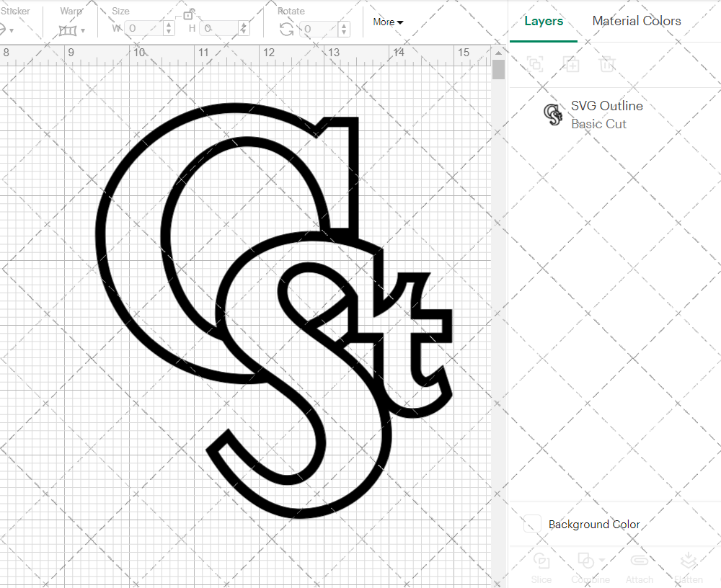
Task: Click the Attach button
Action: (x=639, y=569)
